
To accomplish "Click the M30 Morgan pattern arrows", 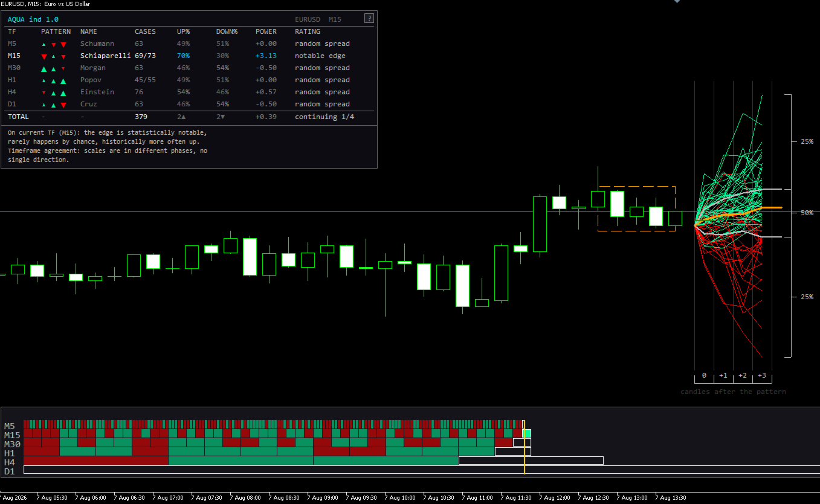I will (53, 68).
